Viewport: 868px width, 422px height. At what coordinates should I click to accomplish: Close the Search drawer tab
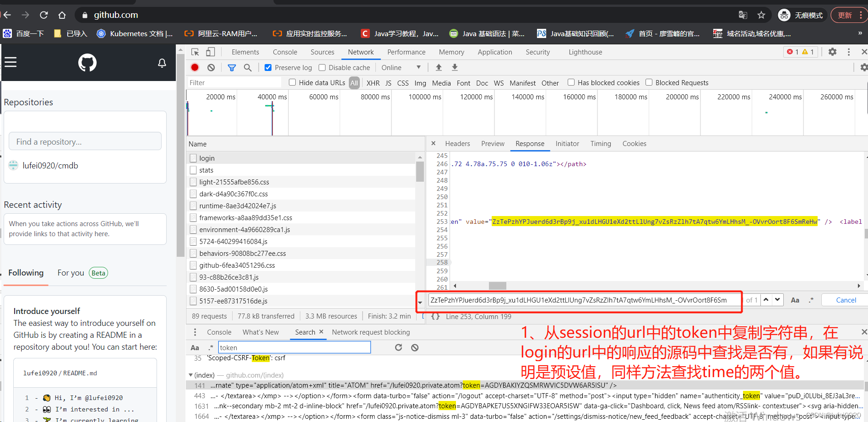point(321,331)
